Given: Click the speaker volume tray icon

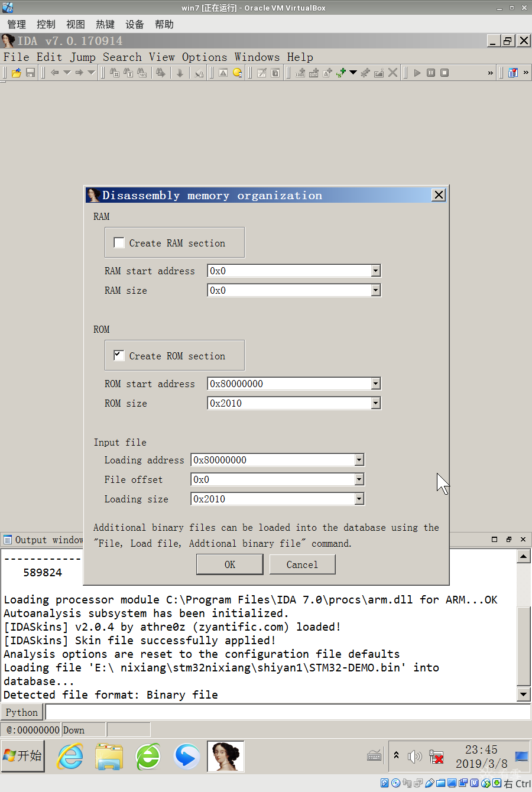Looking at the screenshot, I should (x=415, y=756).
